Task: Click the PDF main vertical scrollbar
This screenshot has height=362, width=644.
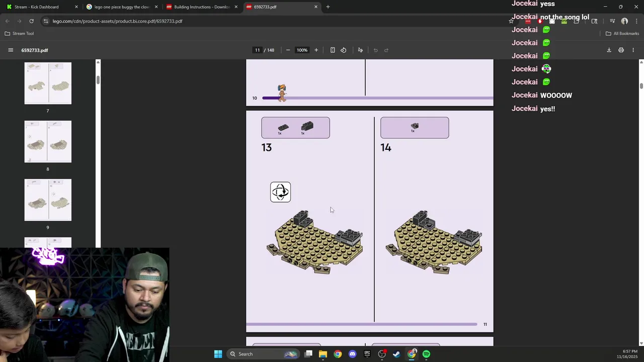Action: tap(641, 86)
